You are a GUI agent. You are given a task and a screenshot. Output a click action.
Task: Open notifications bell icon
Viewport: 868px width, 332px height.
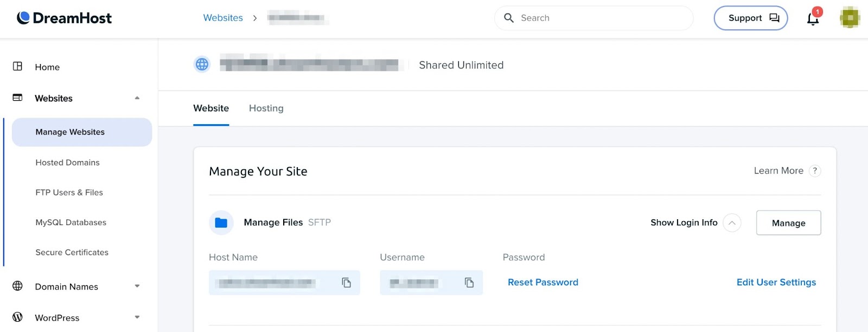(x=813, y=19)
